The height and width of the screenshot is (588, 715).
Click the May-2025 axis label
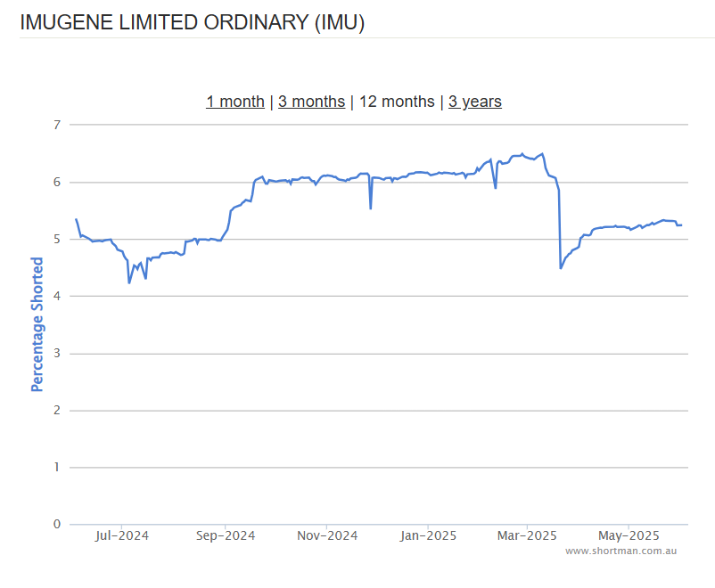pos(629,535)
